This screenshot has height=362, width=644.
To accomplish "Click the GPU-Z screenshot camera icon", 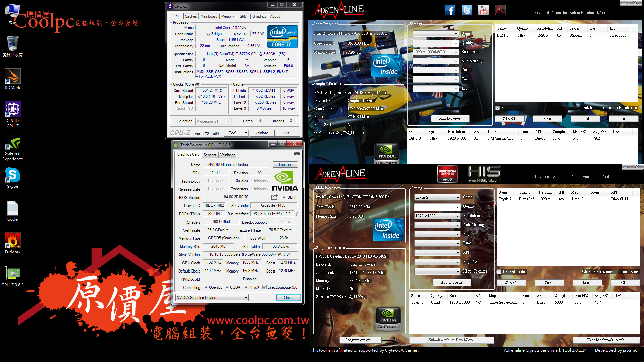I will point(297,154).
